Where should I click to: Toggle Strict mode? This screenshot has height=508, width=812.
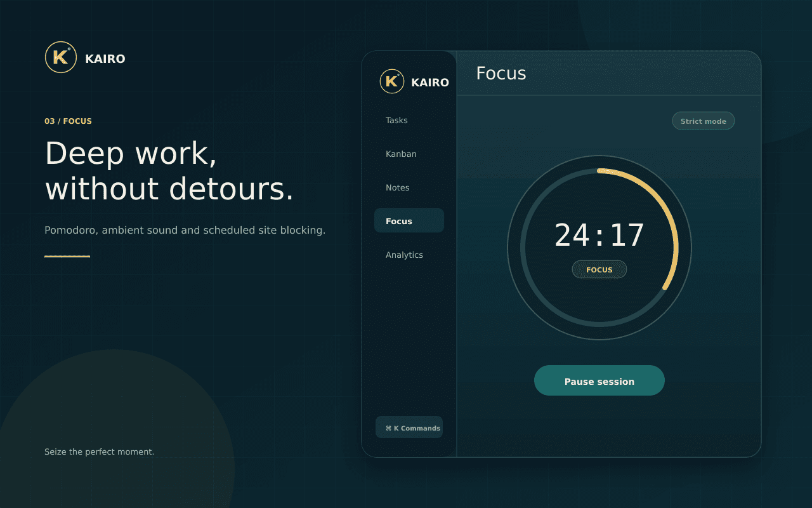click(x=704, y=121)
